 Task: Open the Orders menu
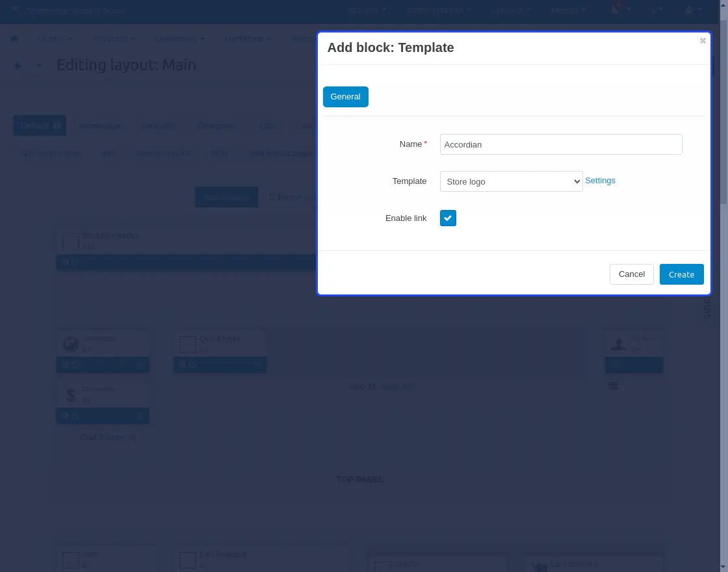click(x=55, y=38)
